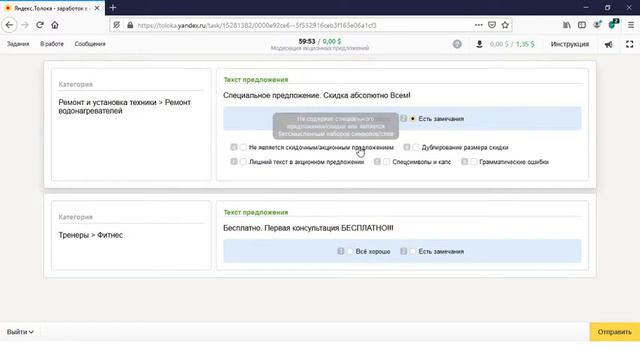Select Есть замечания for the fitness offer

tap(413, 251)
